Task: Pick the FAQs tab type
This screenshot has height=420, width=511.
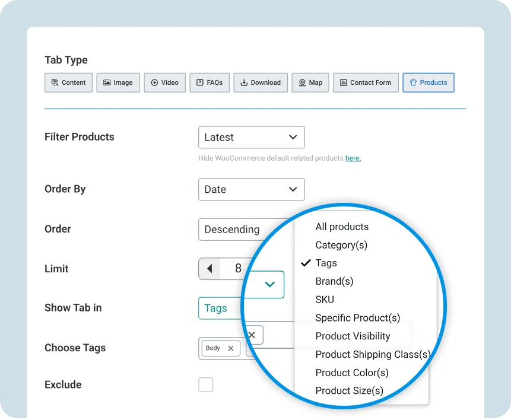Action: [209, 82]
